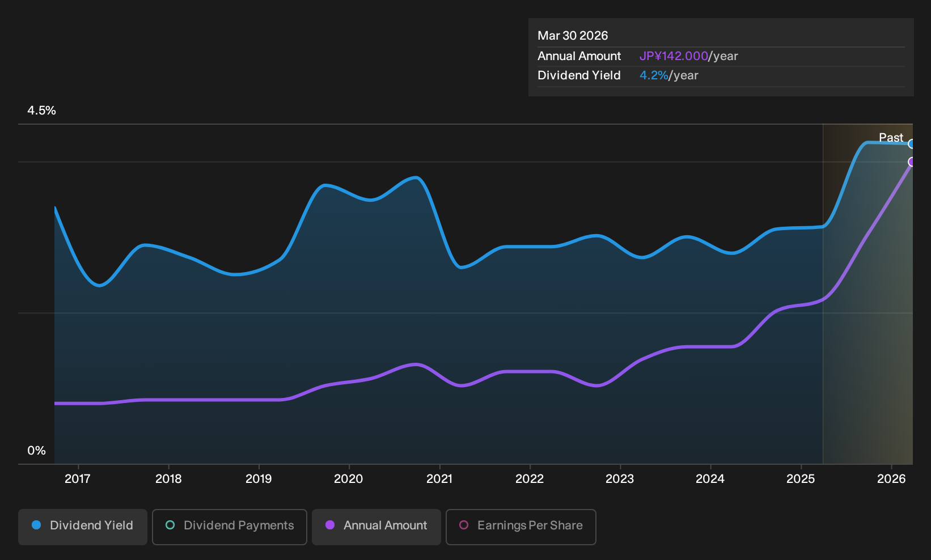Enable the Dividend Payments series
This screenshot has width=931, height=560.
click(x=230, y=527)
